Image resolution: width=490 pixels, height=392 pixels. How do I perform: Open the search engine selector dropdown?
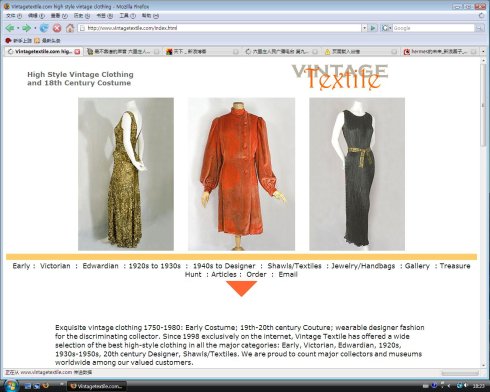386,28
